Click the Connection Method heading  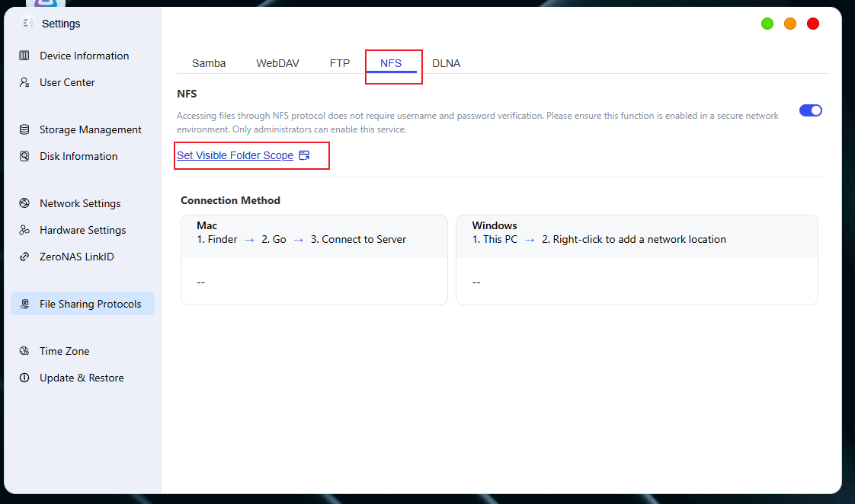click(x=230, y=200)
